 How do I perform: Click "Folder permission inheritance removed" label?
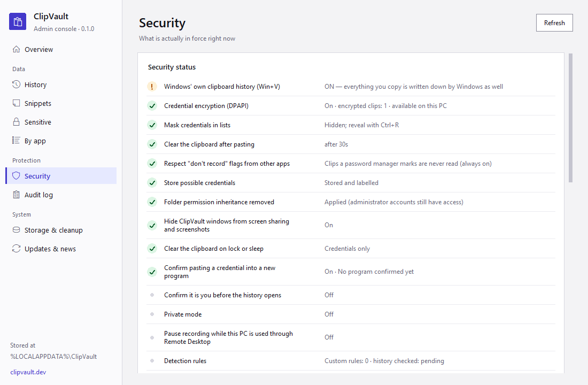pos(219,202)
